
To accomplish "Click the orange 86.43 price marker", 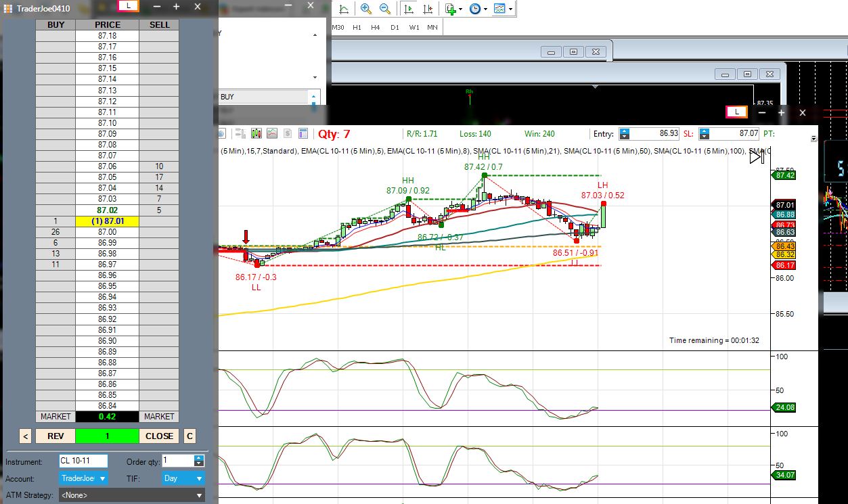I will tap(785, 246).
